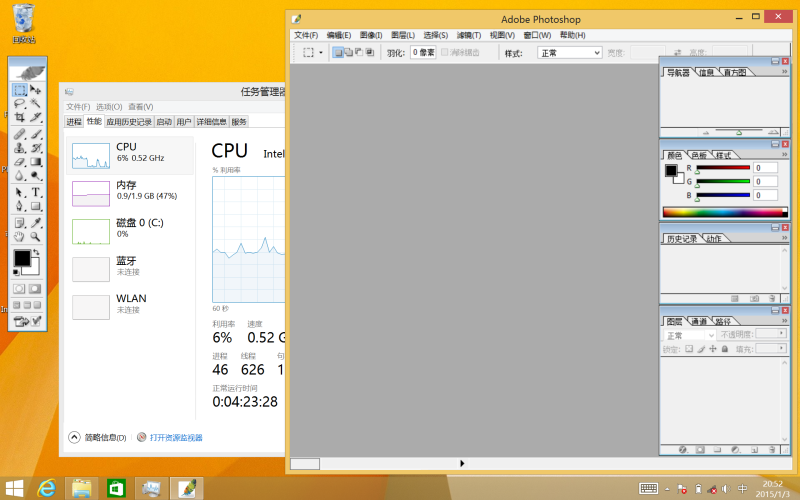Switch to Standard editing mode

tap(19, 289)
